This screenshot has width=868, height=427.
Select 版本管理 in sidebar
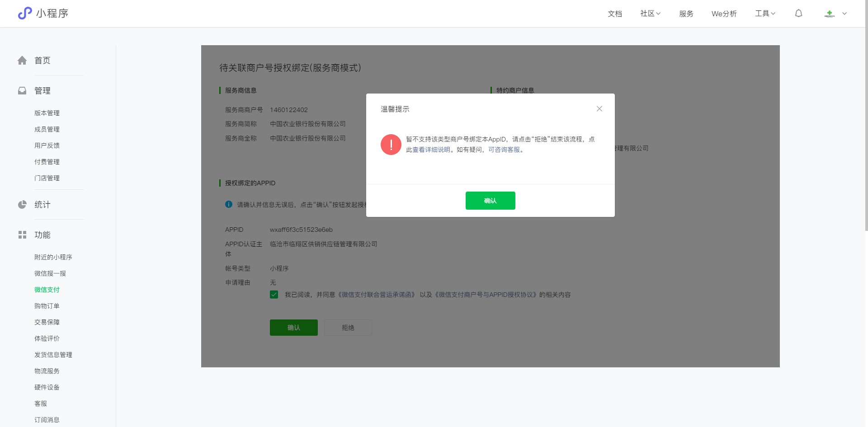[47, 113]
